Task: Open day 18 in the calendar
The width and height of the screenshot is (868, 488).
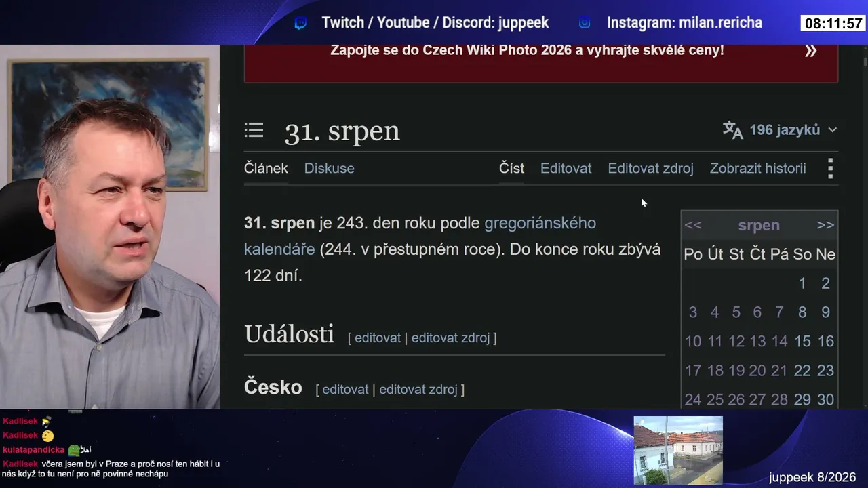Action: tap(715, 371)
